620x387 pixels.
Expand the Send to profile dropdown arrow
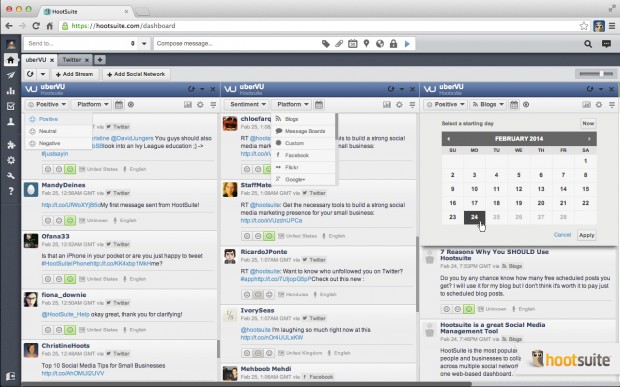pyautogui.click(x=144, y=43)
